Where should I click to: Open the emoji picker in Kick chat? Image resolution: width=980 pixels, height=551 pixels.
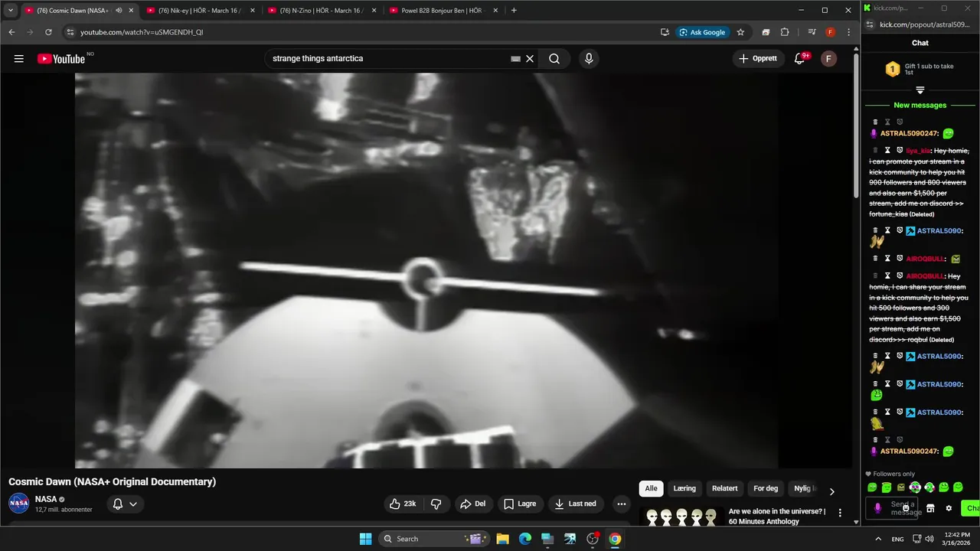[x=906, y=508]
